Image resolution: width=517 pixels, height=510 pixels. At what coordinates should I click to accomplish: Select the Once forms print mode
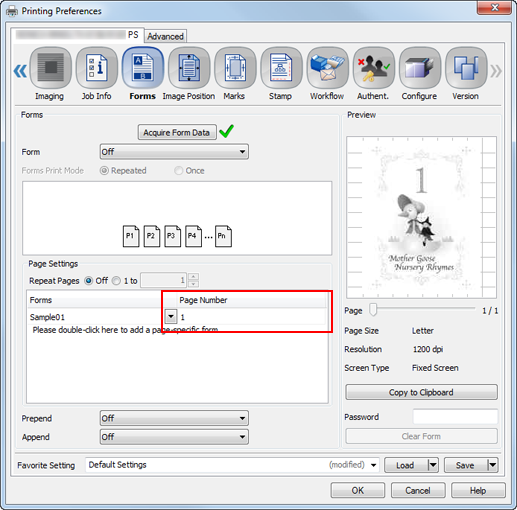click(x=179, y=171)
